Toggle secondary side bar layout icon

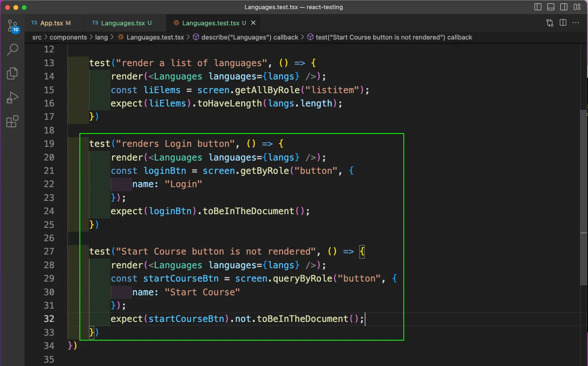click(564, 7)
